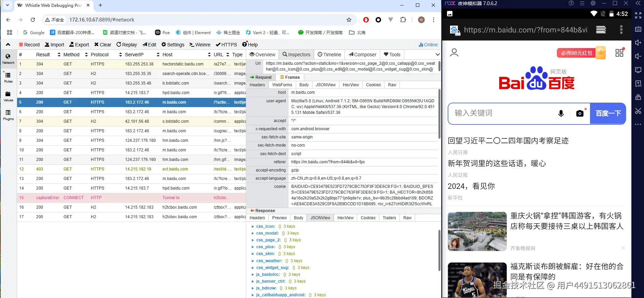The image size is (644, 298).
Task: Open Whistle Help
Action: [x=250, y=45]
